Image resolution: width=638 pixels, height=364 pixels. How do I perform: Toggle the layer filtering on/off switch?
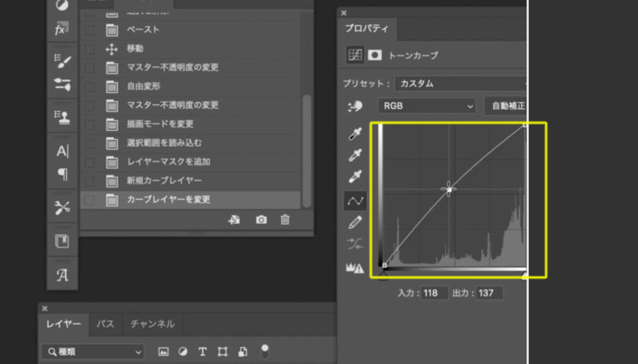265,351
